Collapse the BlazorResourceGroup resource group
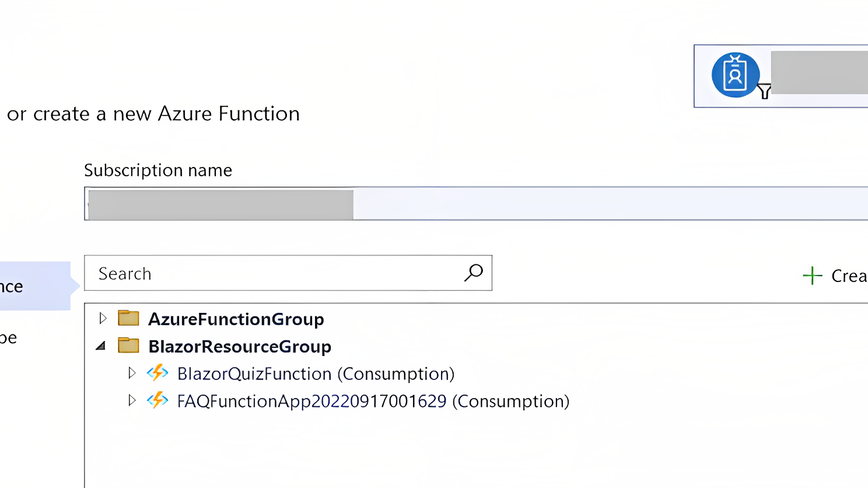 (x=101, y=346)
